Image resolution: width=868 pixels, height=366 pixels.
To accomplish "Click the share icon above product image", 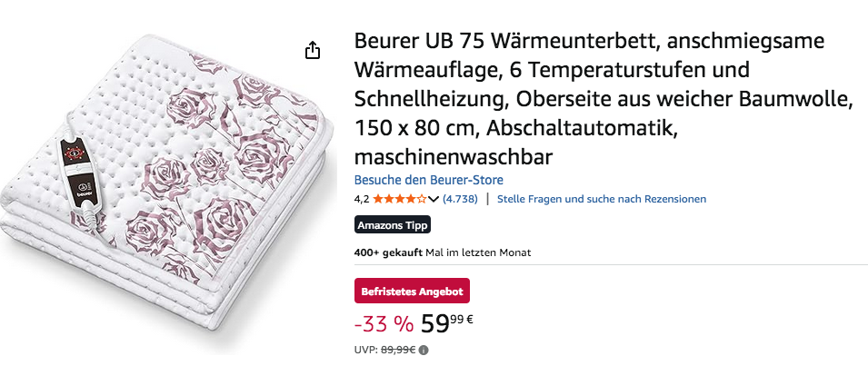I will coord(313,50).
